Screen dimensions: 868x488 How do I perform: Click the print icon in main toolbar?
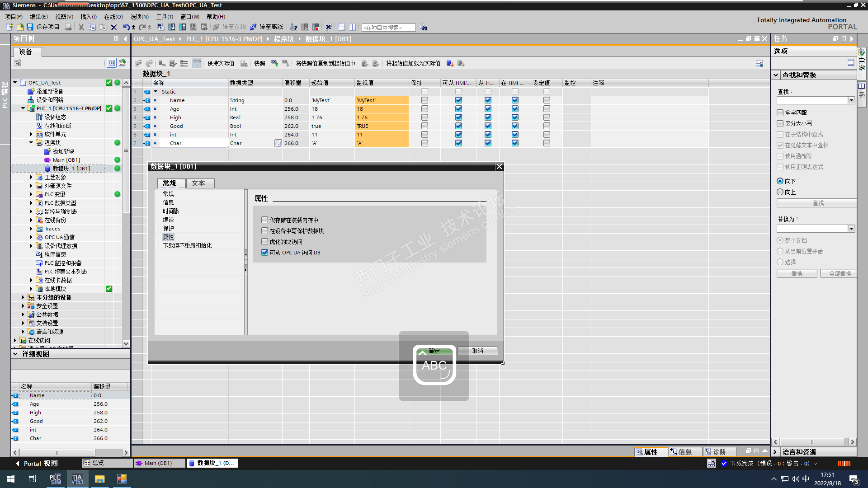pos(68,27)
